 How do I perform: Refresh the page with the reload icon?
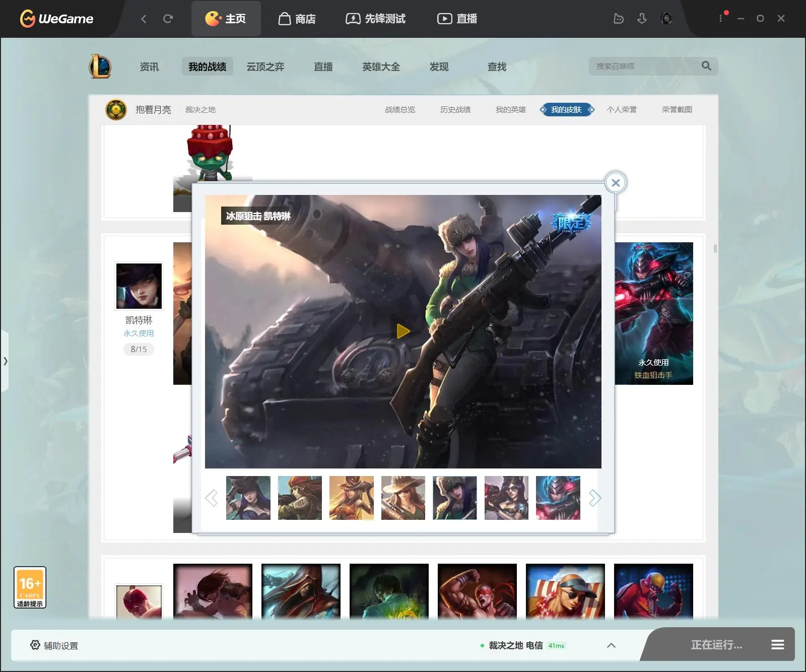(168, 19)
